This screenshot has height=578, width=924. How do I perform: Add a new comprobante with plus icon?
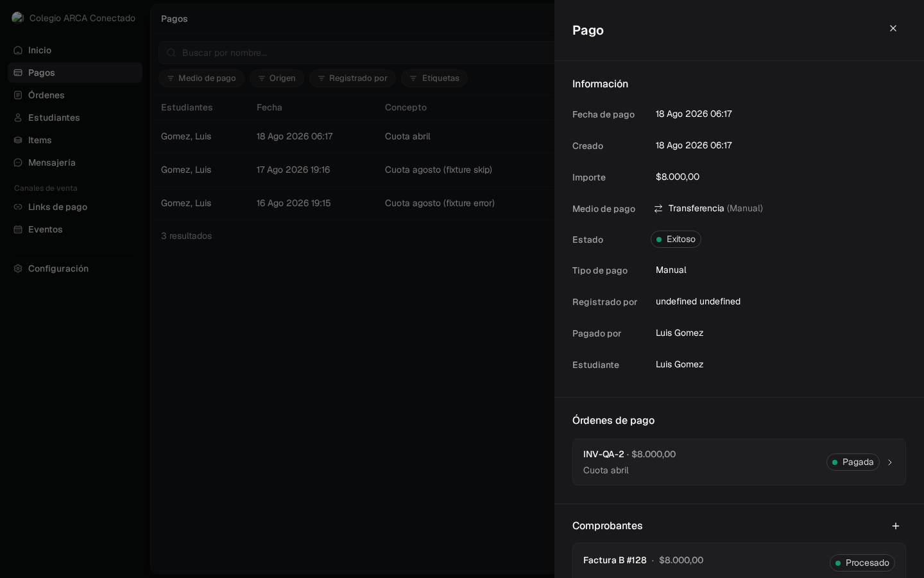pyautogui.click(x=896, y=526)
